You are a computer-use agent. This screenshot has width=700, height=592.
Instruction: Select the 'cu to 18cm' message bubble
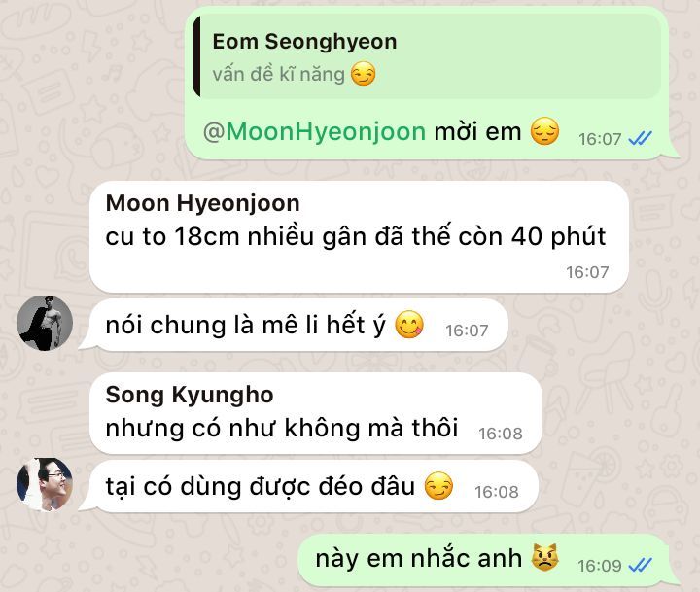[x=359, y=237]
